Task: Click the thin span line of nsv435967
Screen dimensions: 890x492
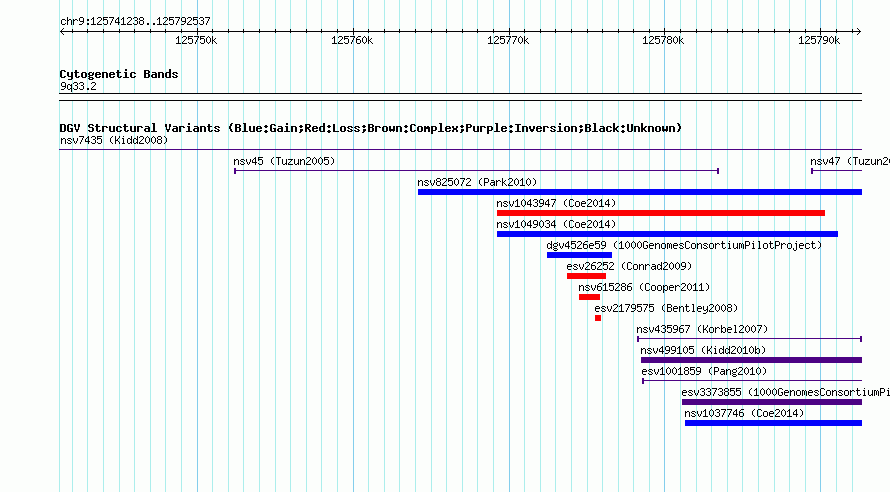Action: pyautogui.click(x=749, y=339)
